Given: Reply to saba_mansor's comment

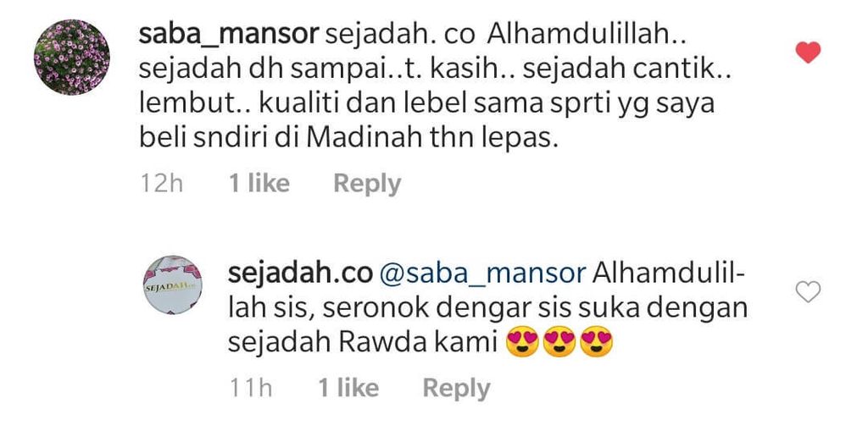Looking at the screenshot, I should click(367, 184).
